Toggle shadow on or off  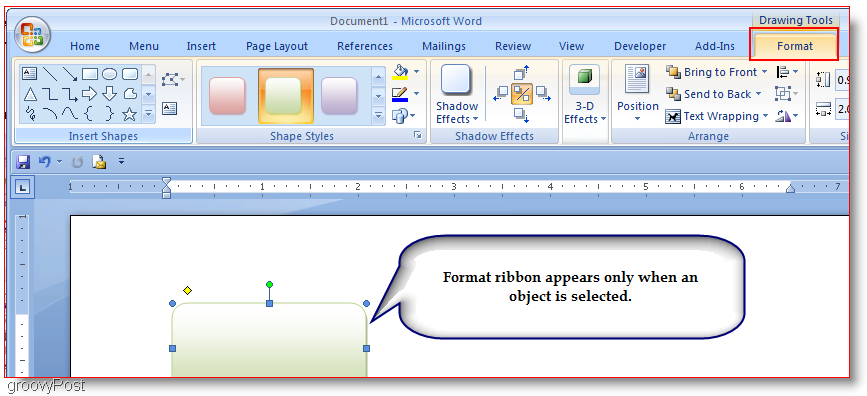(521, 94)
